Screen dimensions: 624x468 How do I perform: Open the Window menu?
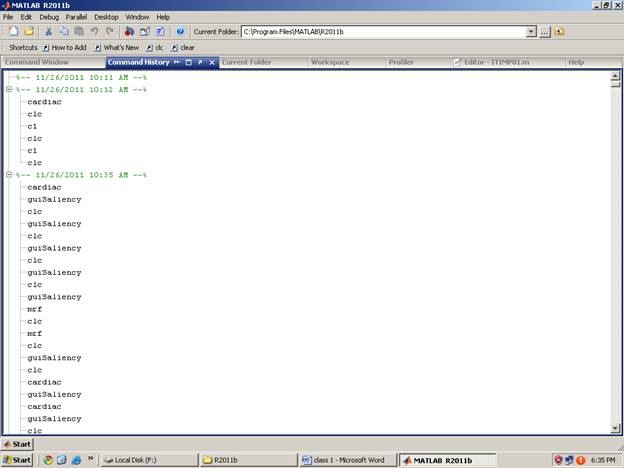(x=137, y=17)
